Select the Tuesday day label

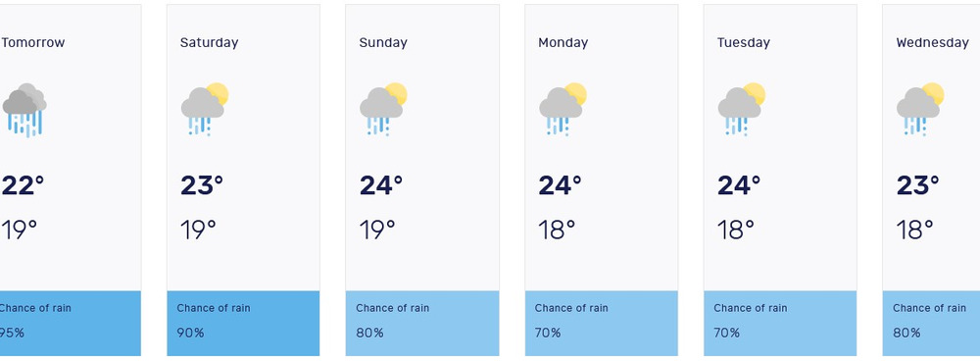tap(744, 43)
